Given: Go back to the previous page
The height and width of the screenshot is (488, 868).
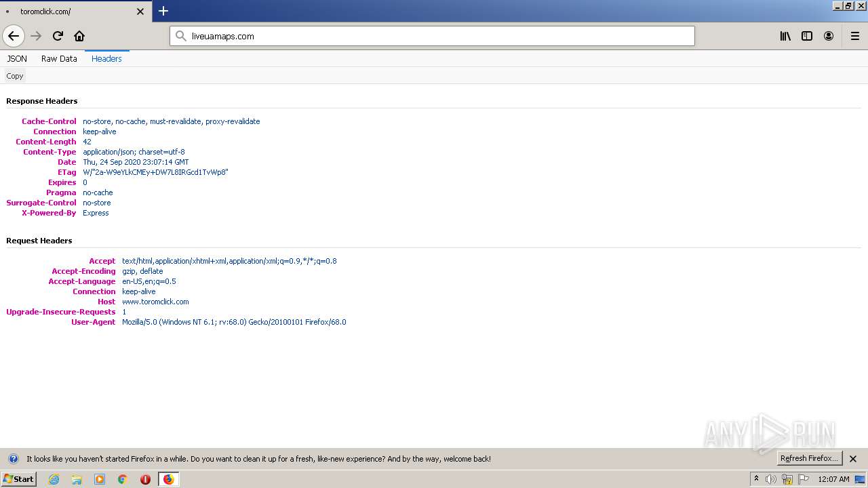Looking at the screenshot, I should pos(14,36).
